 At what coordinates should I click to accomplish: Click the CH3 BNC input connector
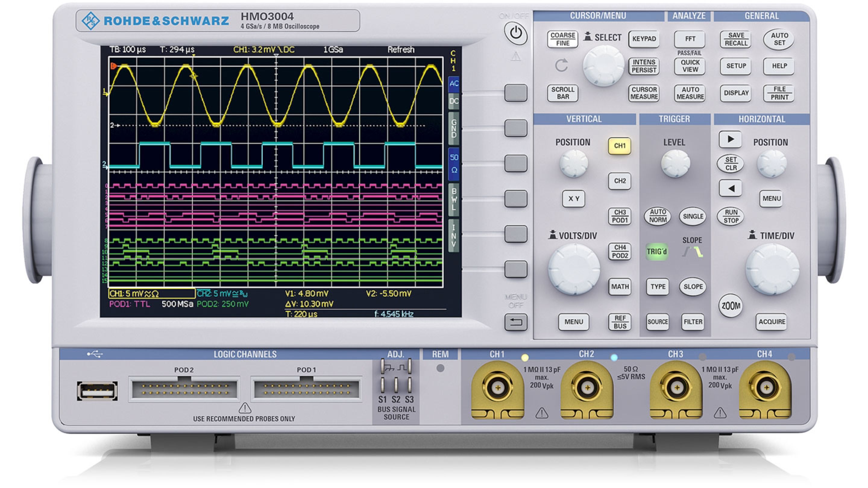676,388
